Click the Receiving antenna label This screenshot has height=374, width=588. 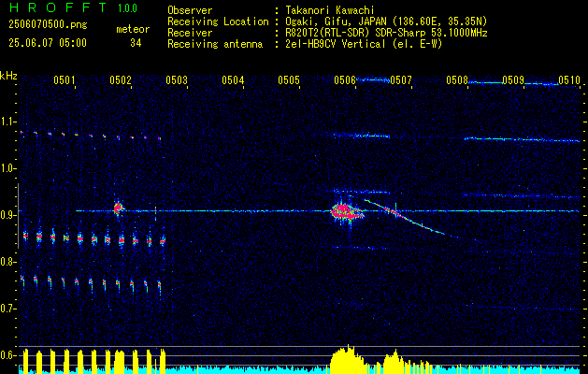(x=215, y=44)
